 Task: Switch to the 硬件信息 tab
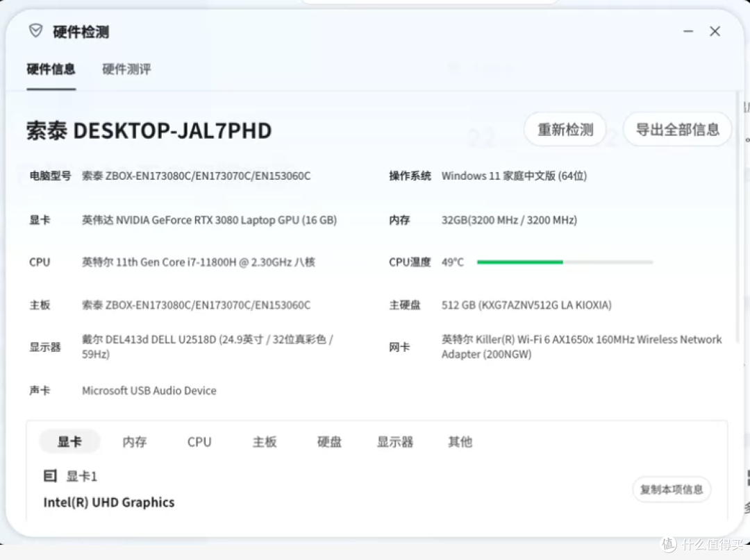pos(51,69)
